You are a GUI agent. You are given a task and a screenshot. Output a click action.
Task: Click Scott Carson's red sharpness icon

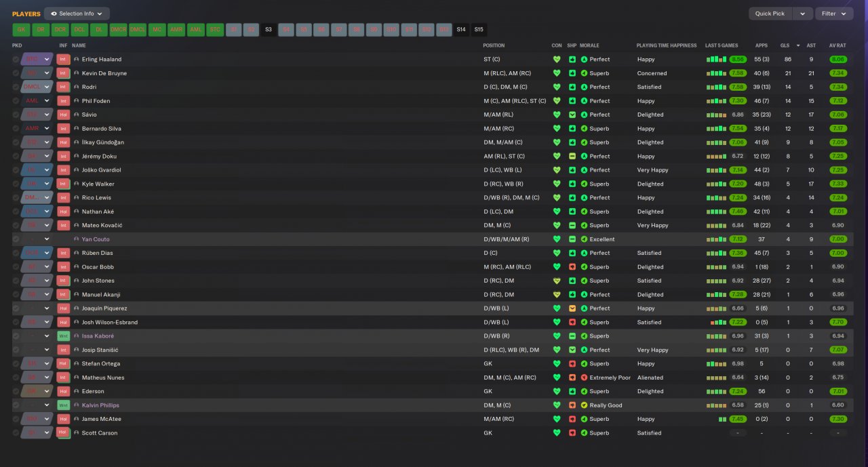pyautogui.click(x=572, y=433)
